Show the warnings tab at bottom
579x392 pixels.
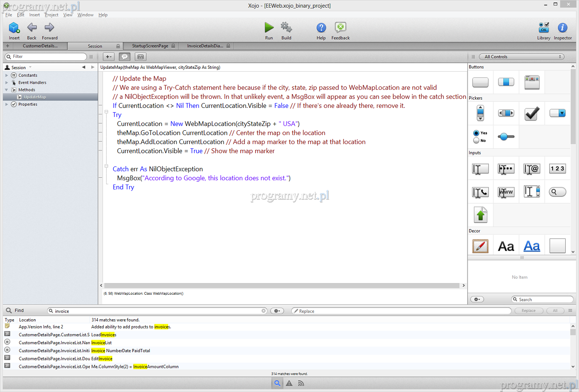coord(289,384)
